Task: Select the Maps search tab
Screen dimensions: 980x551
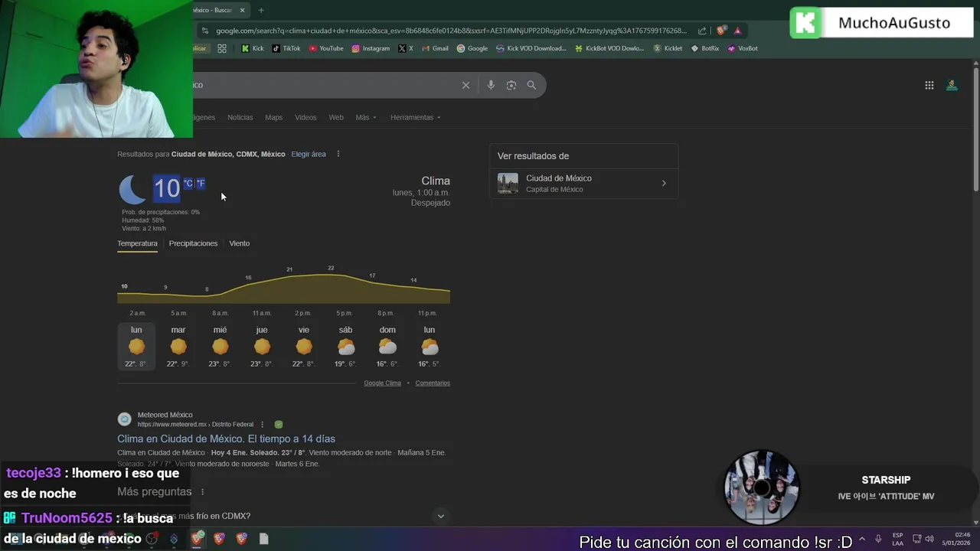Action: click(x=273, y=117)
